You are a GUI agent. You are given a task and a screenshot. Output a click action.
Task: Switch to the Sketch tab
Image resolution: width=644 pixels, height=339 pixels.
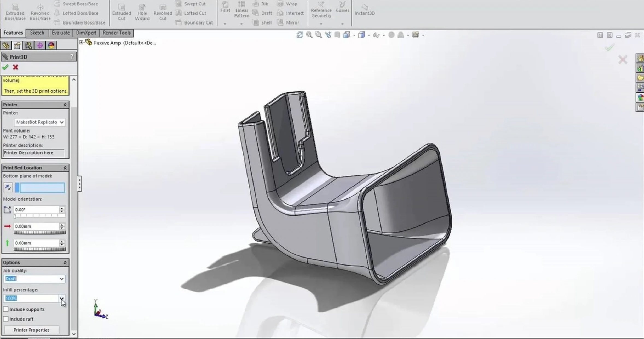[x=37, y=33]
